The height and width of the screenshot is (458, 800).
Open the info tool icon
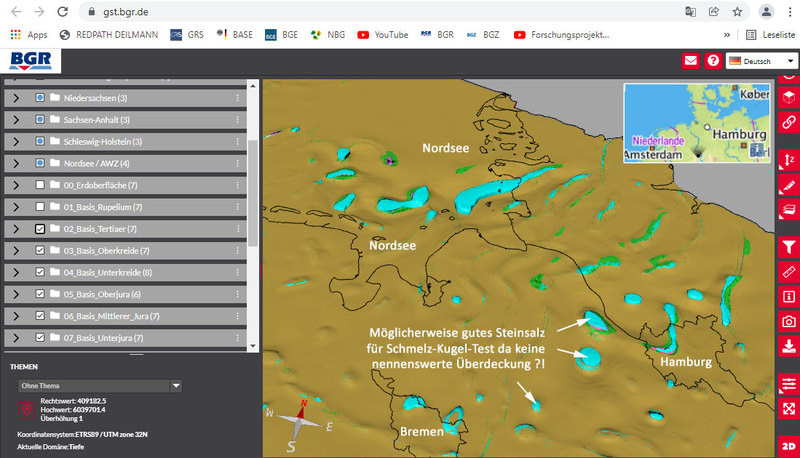tap(788, 297)
